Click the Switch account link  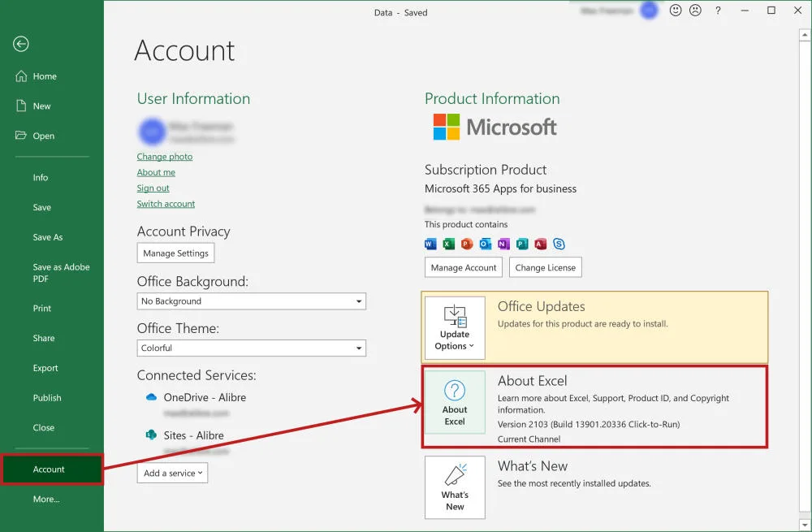(166, 204)
